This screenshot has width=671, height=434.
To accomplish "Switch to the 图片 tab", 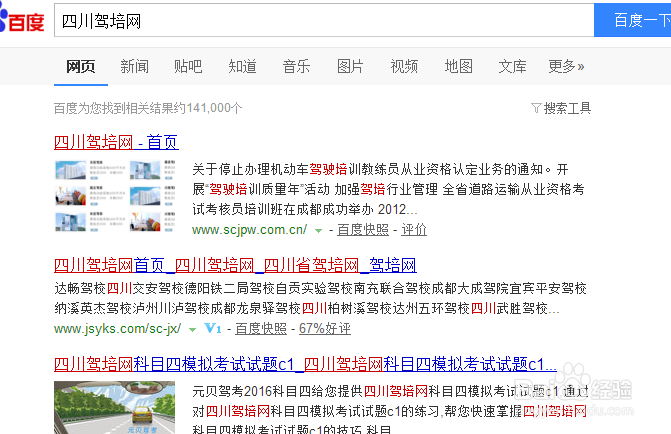I will pyautogui.click(x=350, y=66).
